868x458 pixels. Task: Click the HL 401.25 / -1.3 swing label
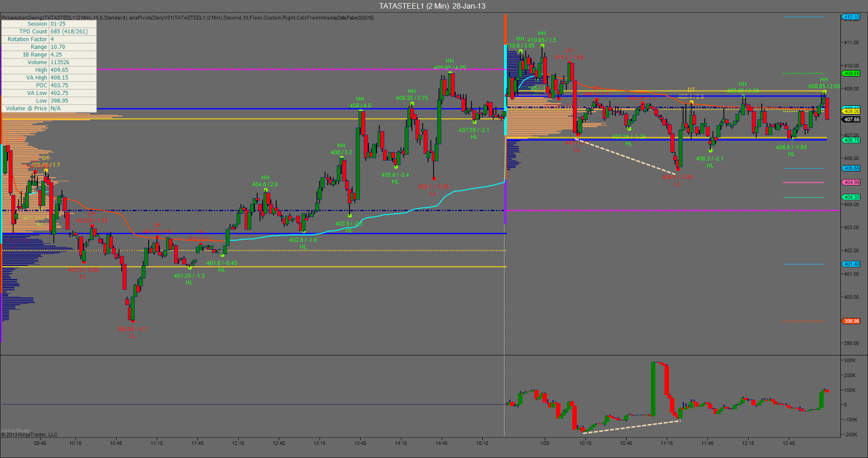(189, 279)
